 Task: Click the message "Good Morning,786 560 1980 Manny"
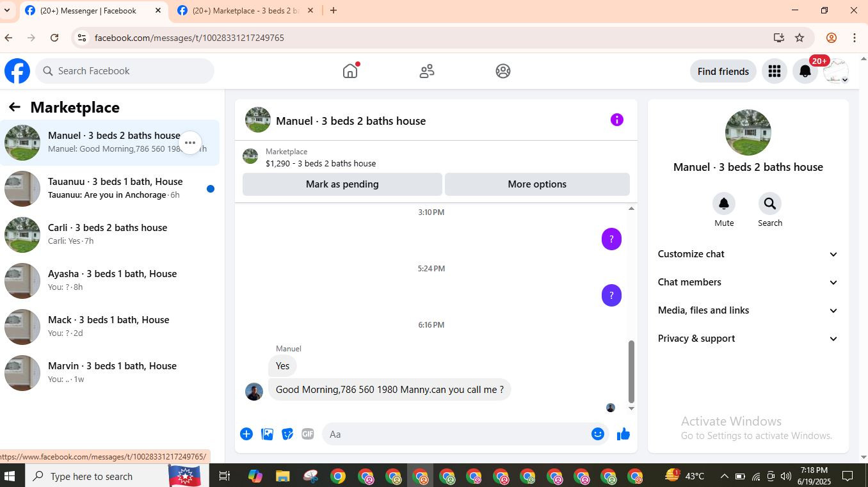coord(389,389)
